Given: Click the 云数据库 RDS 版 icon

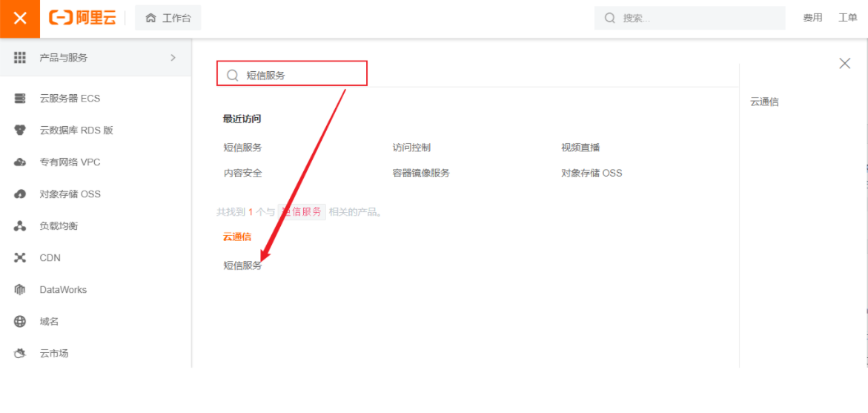Looking at the screenshot, I should pyautogui.click(x=20, y=130).
